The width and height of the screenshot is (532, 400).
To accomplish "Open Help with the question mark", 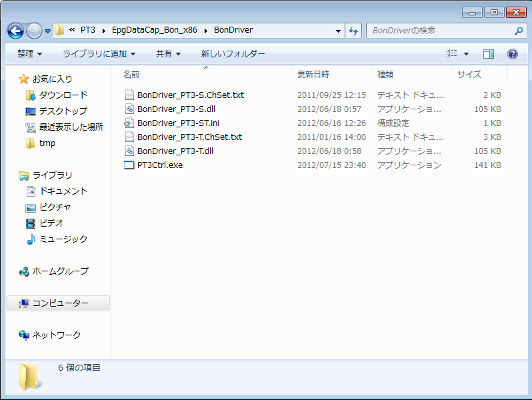I will 512,53.
